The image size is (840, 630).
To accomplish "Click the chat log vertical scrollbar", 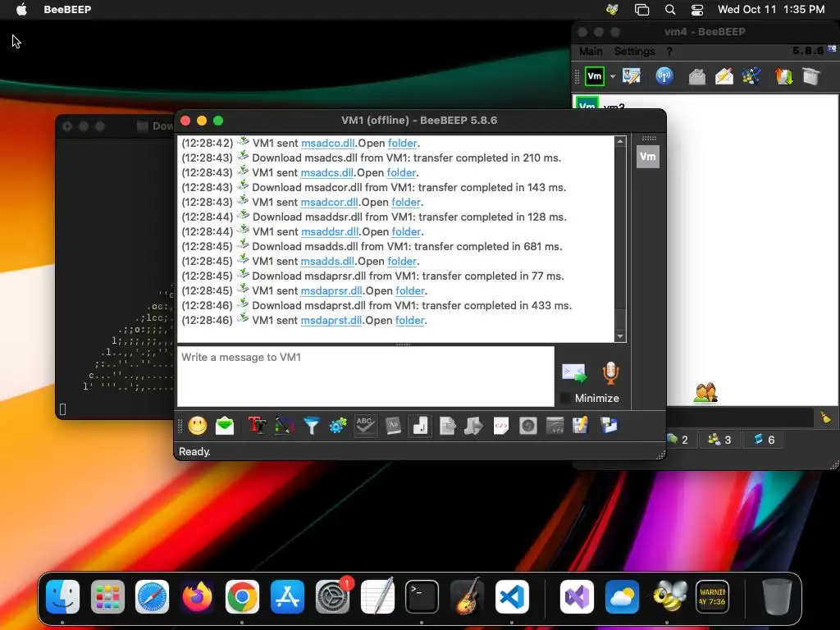I will click(620, 239).
